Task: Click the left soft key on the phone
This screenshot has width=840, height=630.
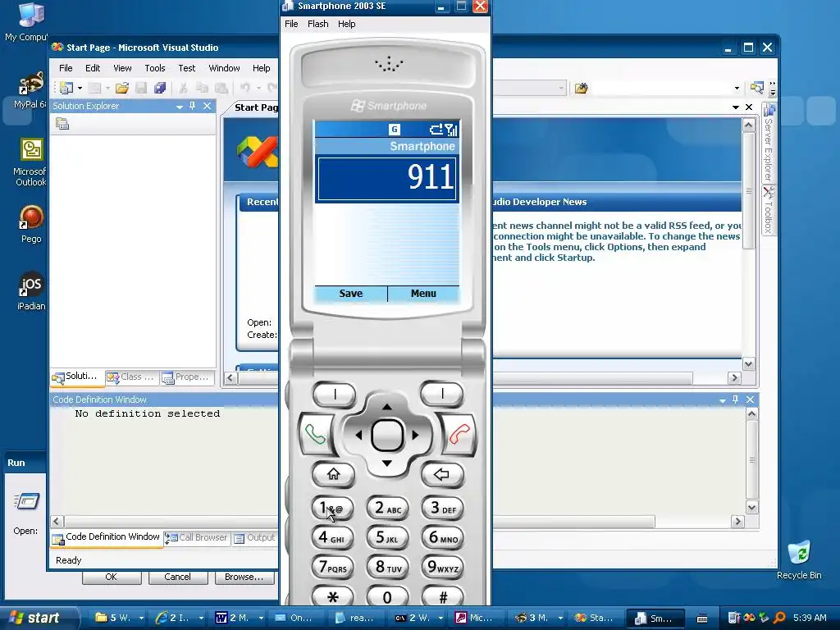Action: point(334,395)
